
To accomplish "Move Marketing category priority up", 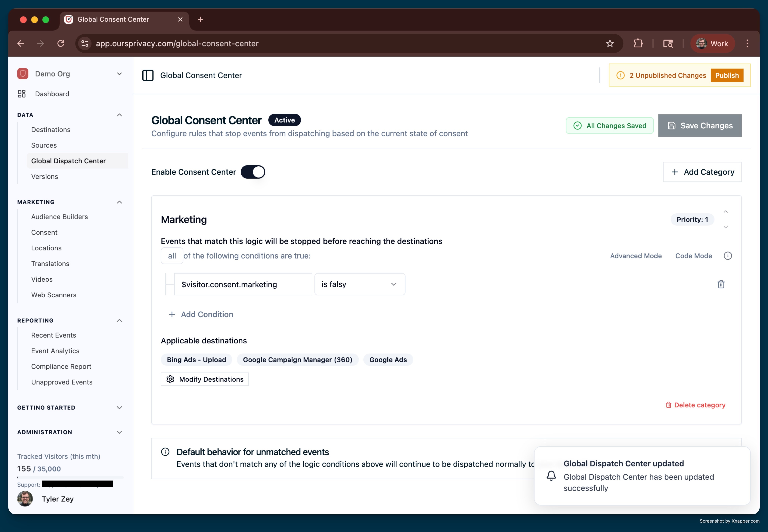I will tap(726, 212).
